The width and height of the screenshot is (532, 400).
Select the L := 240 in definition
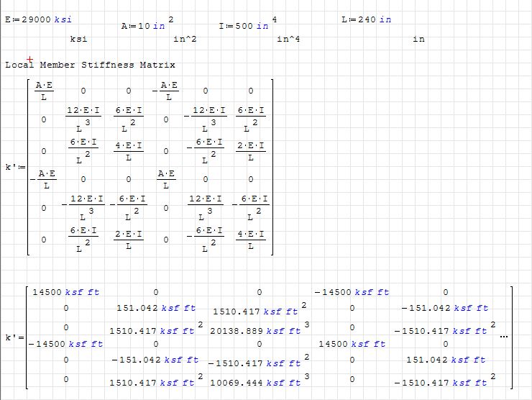click(366, 19)
